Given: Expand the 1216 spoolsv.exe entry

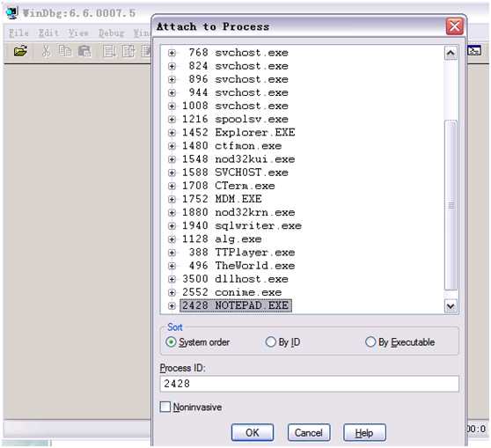Looking at the screenshot, I should tap(172, 120).
